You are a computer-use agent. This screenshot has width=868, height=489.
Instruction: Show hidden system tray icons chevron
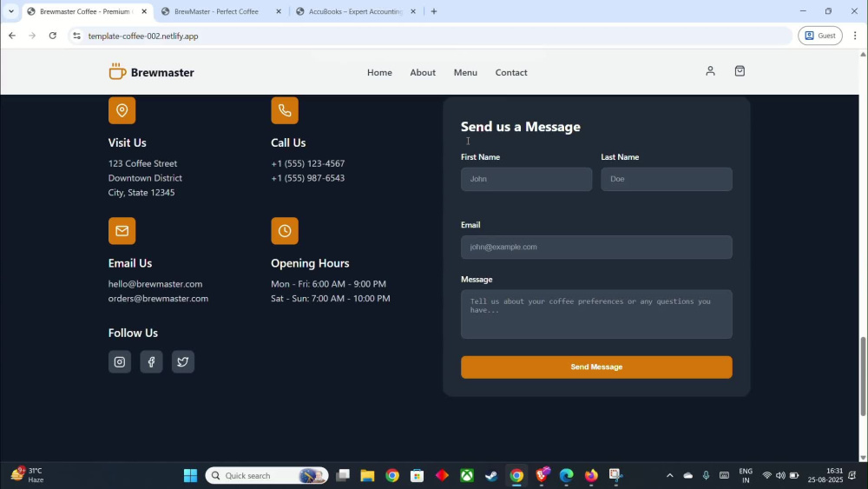tap(669, 475)
